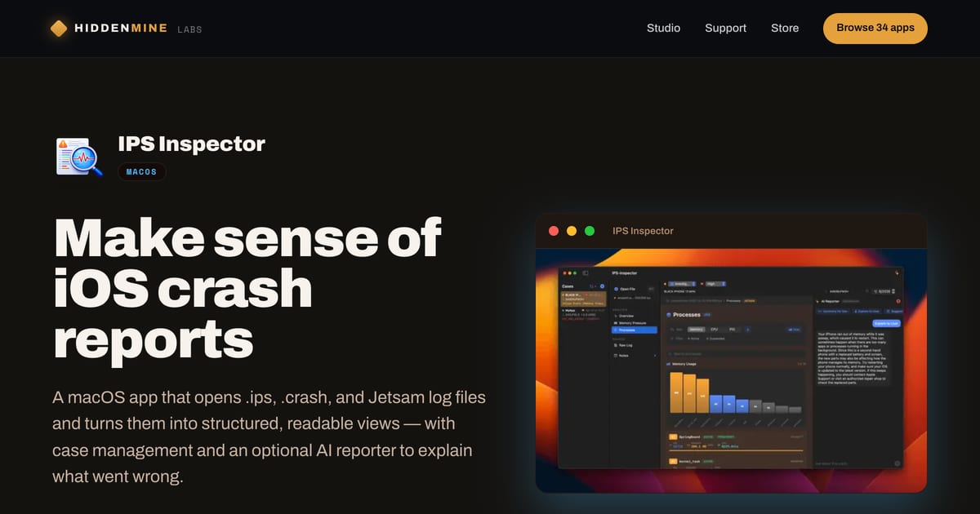Click the HIDDENMINE LABS wordmark
The width and height of the screenshot is (980, 514).
pos(138,29)
